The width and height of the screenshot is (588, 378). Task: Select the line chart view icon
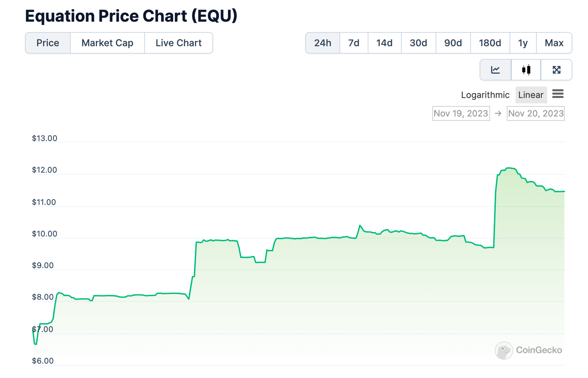pyautogui.click(x=495, y=70)
